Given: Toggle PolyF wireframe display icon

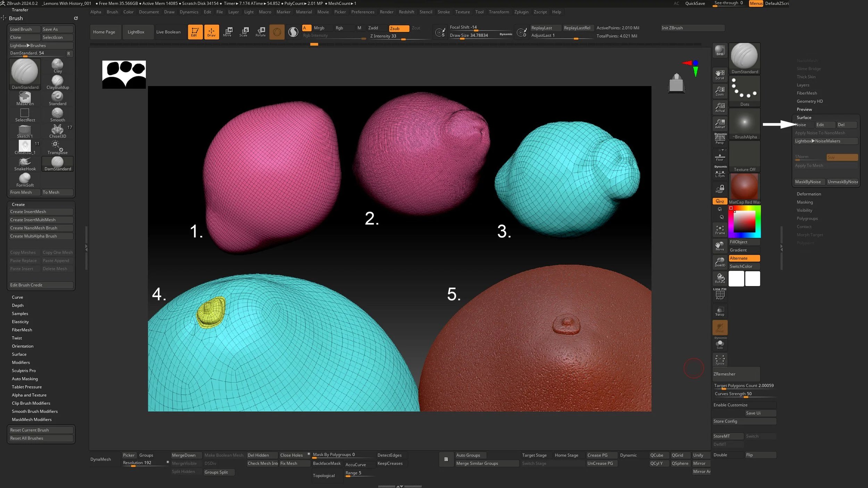Looking at the screenshot, I should [720, 295].
